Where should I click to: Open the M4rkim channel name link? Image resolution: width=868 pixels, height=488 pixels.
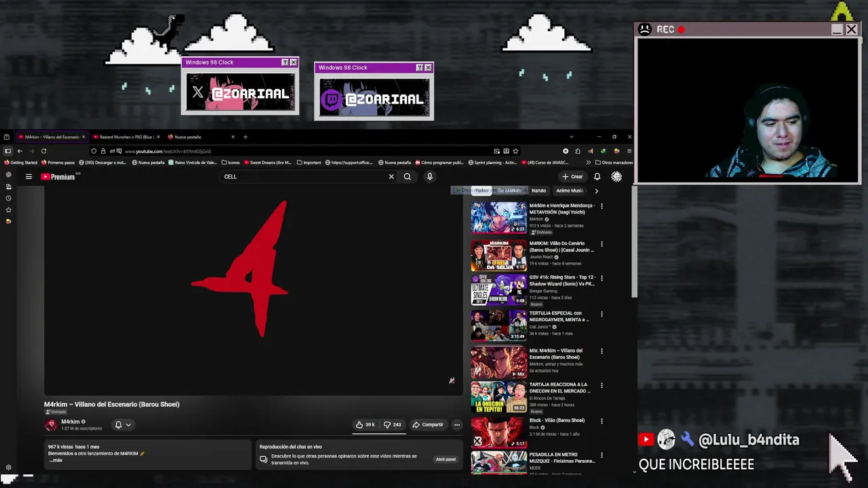pyautogui.click(x=71, y=422)
